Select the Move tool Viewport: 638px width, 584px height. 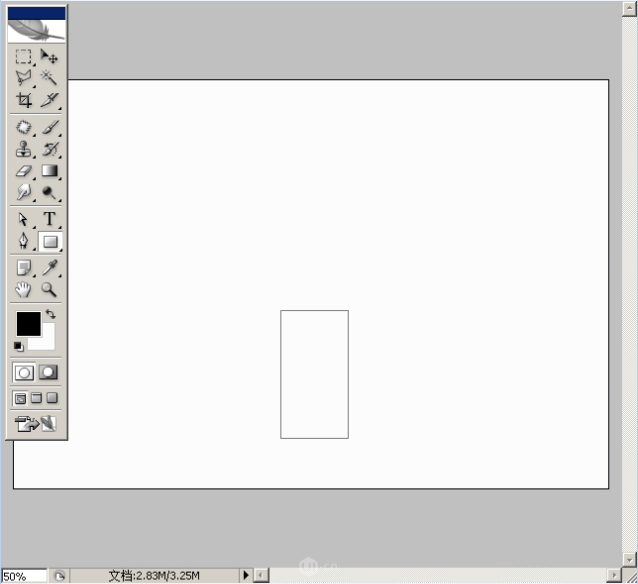pyautogui.click(x=49, y=57)
